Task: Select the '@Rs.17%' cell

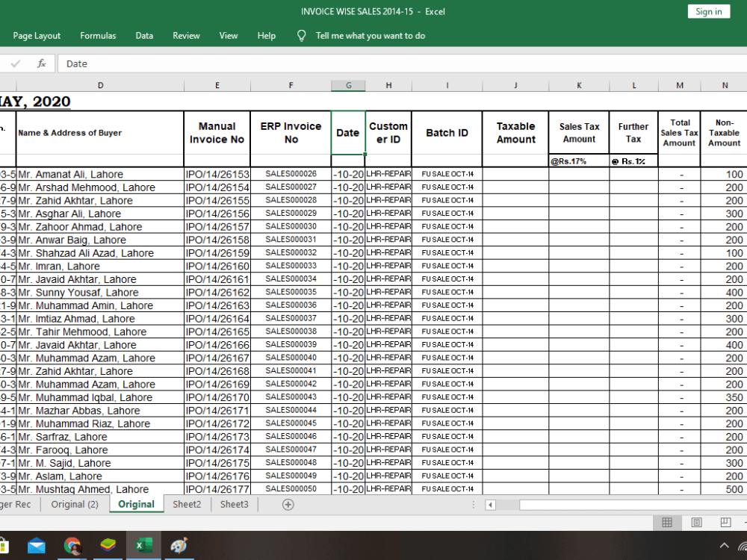Action: pos(579,161)
